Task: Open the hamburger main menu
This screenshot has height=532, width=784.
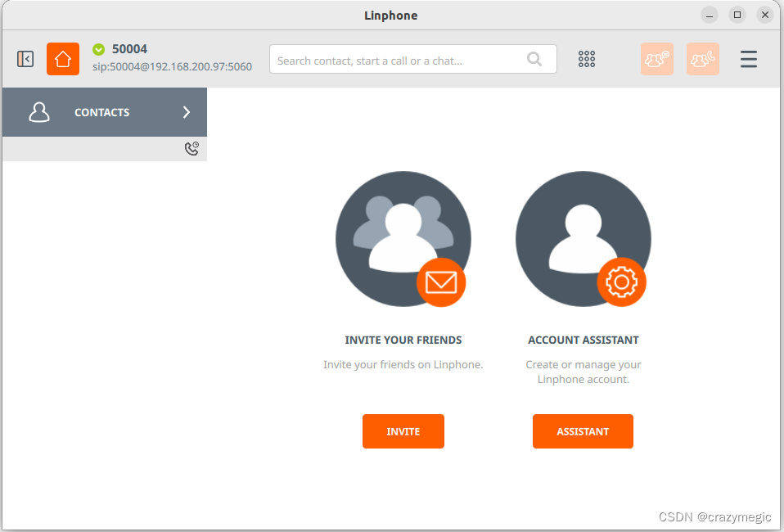Action: click(749, 59)
